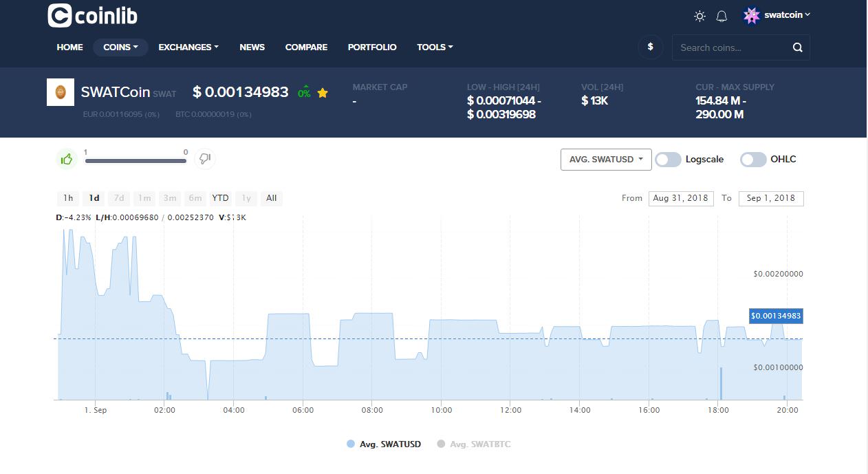Click the yellow favorite star
The image size is (868, 474).
[323, 93]
